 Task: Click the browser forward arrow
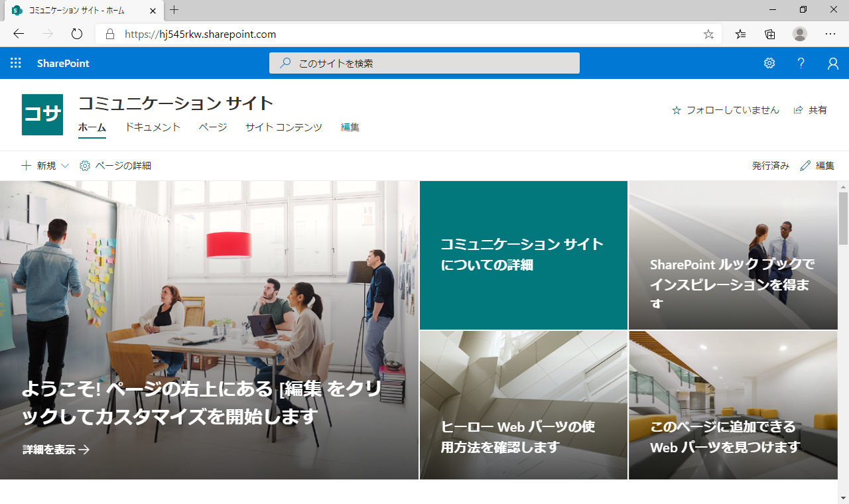click(48, 34)
